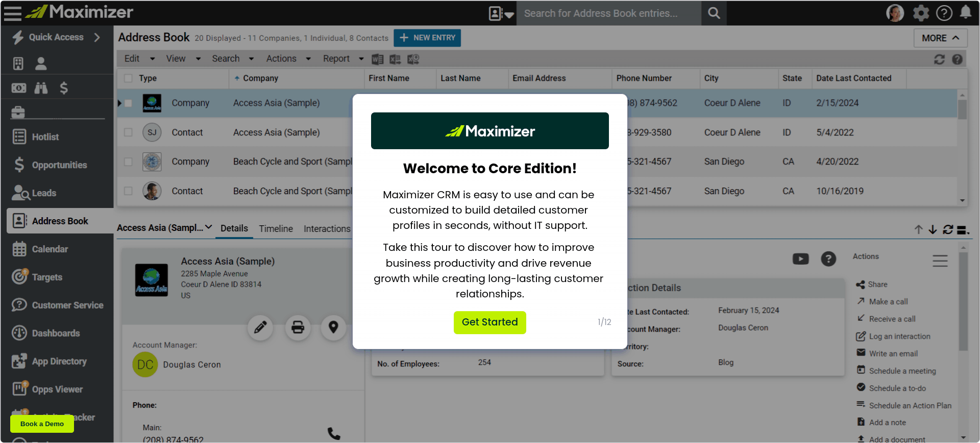Viewport: 980px width, 443px height.
Task: Check the Beach Cycle company row checkbox
Action: click(x=128, y=161)
